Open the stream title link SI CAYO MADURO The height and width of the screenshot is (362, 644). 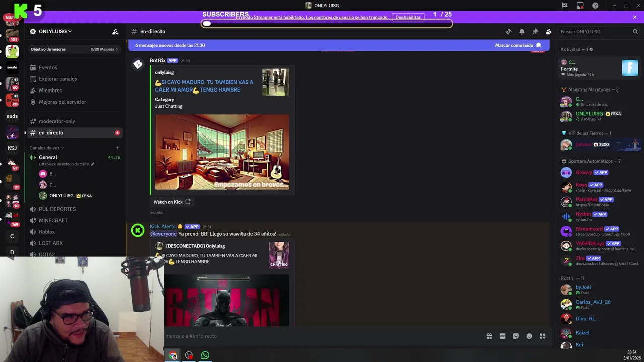click(204, 86)
